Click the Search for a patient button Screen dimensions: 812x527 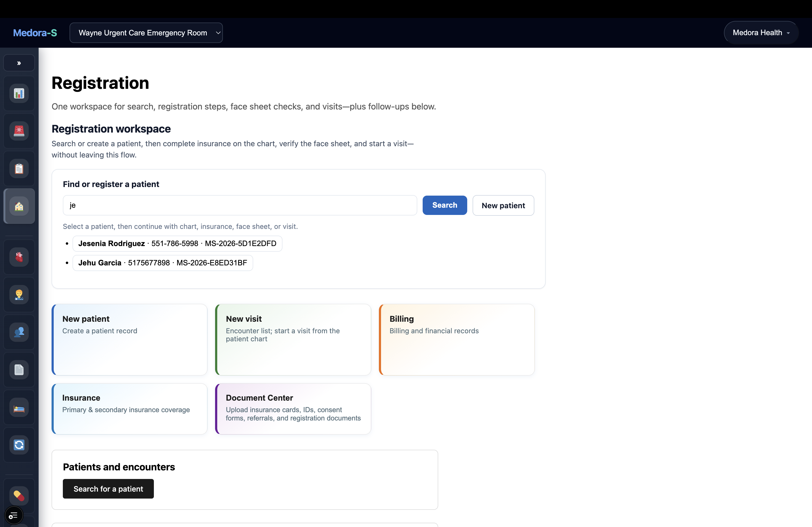[108, 489]
